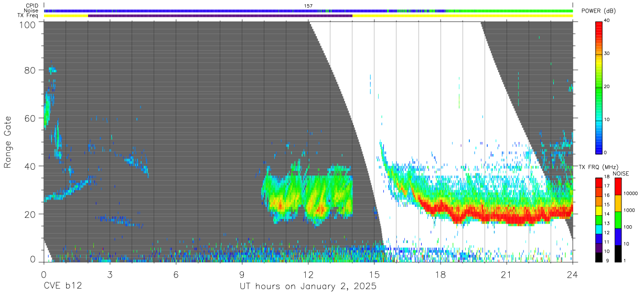Click the POWER (dB) color scale bar
This screenshot has width=644, height=297.
coord(598,87)
